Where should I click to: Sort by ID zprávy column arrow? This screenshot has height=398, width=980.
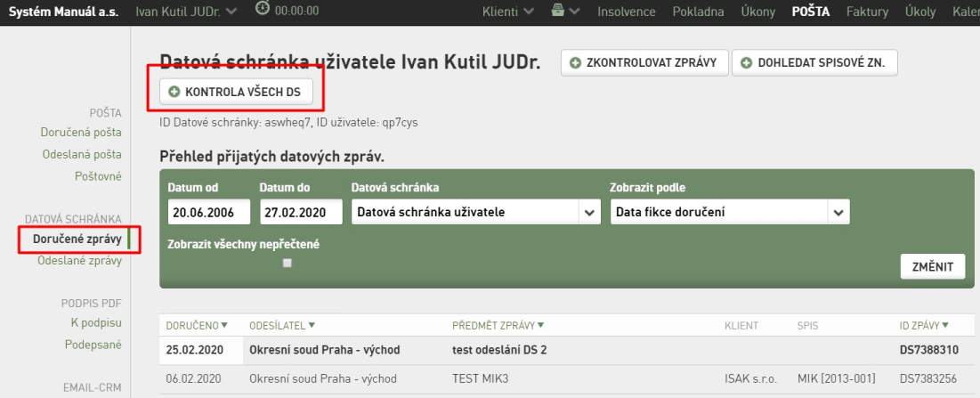(x=945, y=325)
